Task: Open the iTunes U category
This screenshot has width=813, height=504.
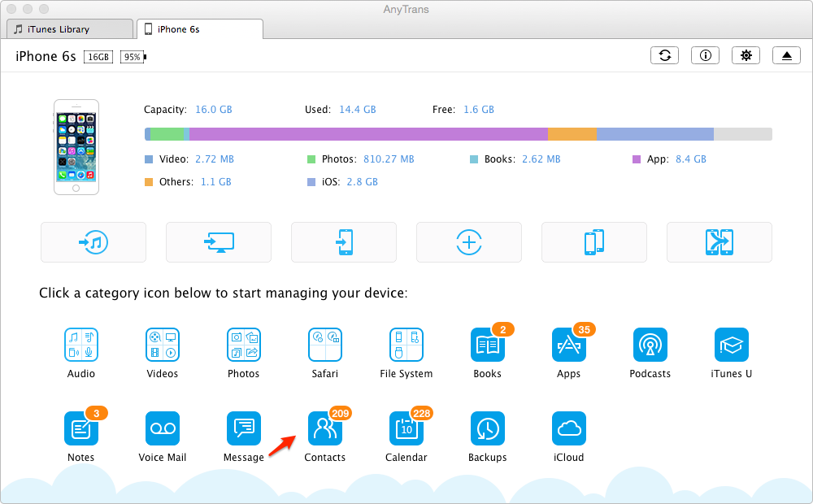Action: click(x=732, y=345)
